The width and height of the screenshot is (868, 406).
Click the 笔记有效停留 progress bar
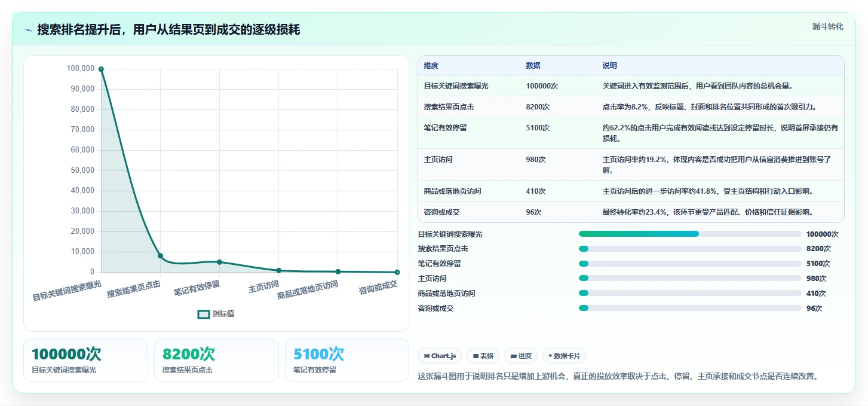pos(690,264)
